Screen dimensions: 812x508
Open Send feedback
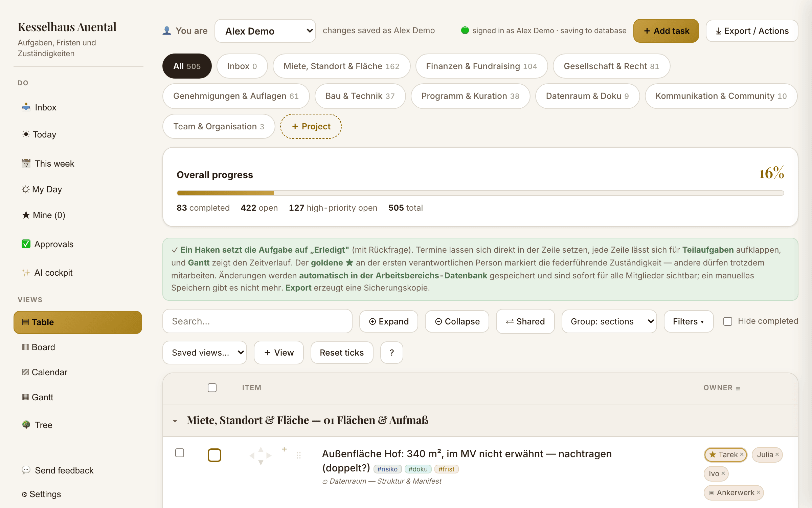click(x=78, y=470)
